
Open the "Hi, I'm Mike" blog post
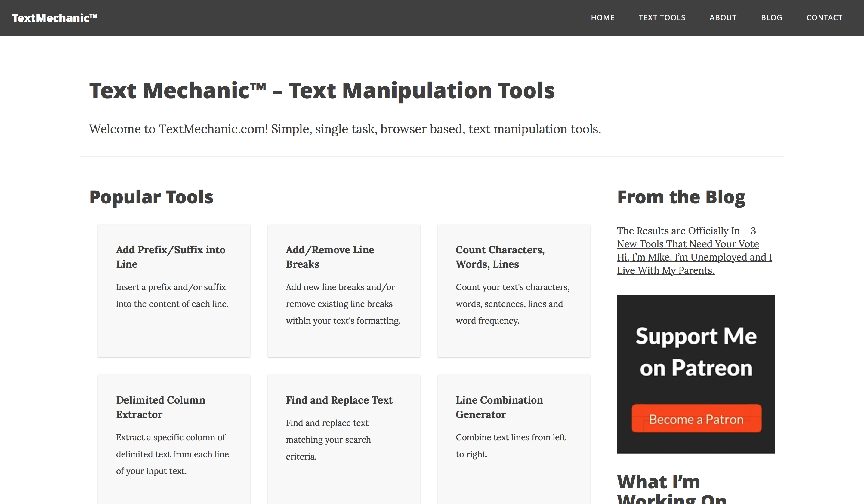[694, 264]
